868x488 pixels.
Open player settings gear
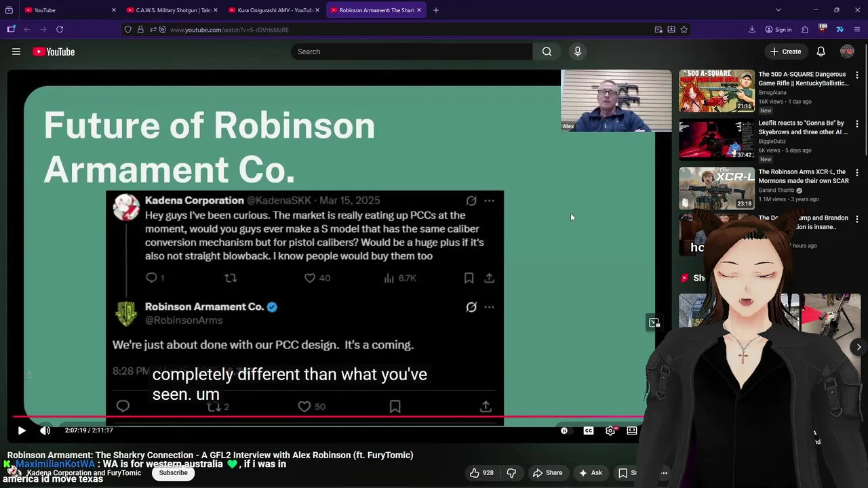click(x=610, y=430)
